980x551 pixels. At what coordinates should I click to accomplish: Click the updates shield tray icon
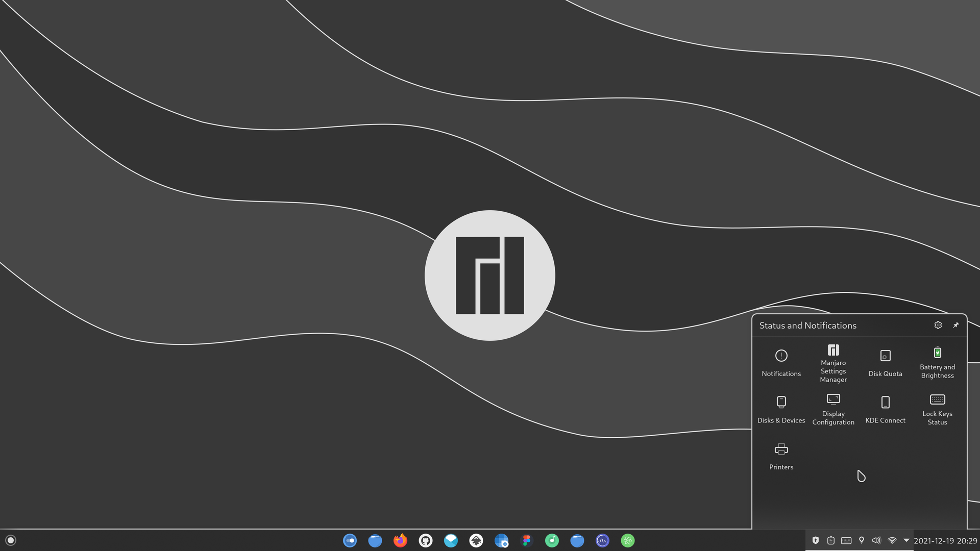click(x=816, y=540)
